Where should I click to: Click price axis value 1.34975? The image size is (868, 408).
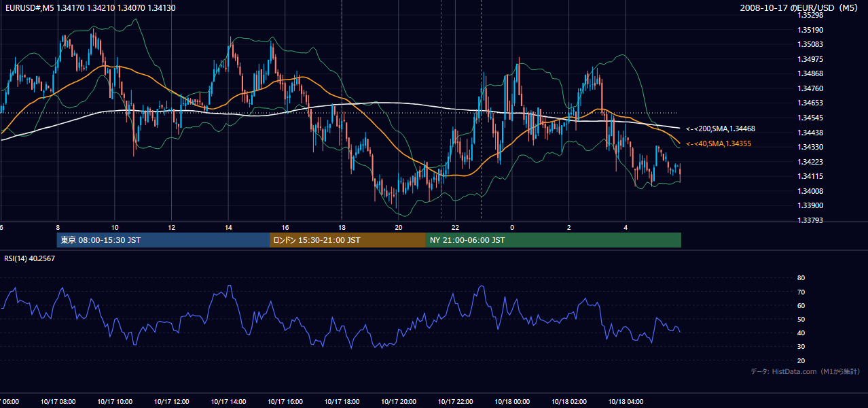pos(810,59)
